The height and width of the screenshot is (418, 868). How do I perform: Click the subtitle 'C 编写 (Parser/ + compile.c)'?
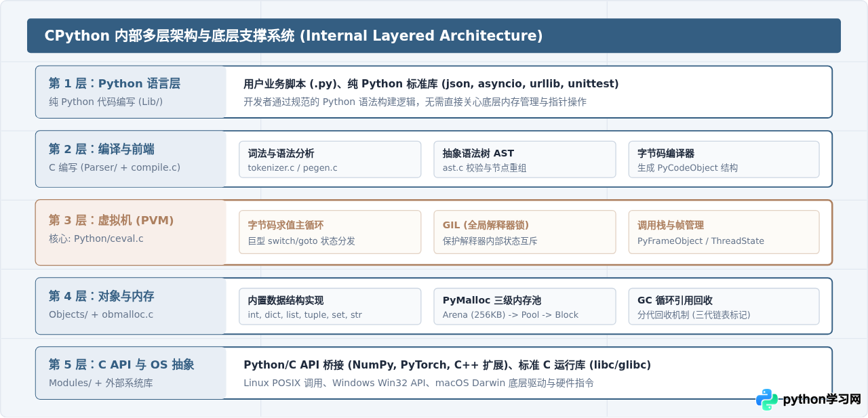pos(115,167)
